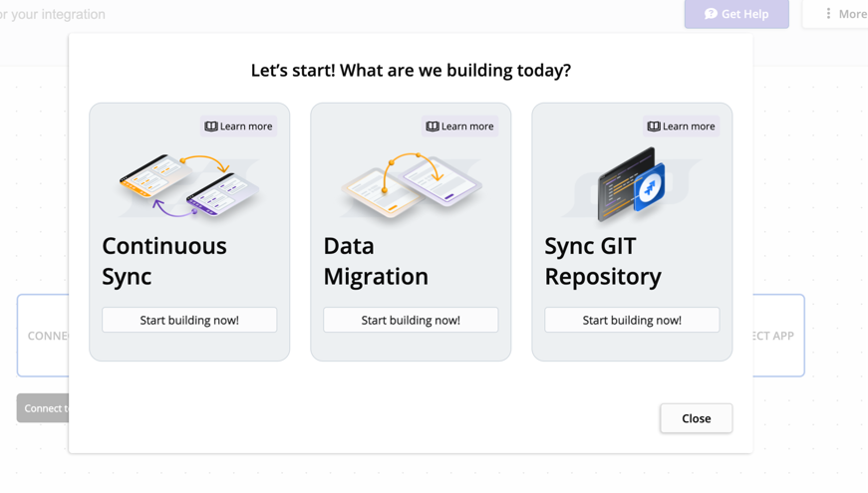
Task: Click the chat bubble icon on Get Help
Action: pyautogui.click(x=711, y=14)
